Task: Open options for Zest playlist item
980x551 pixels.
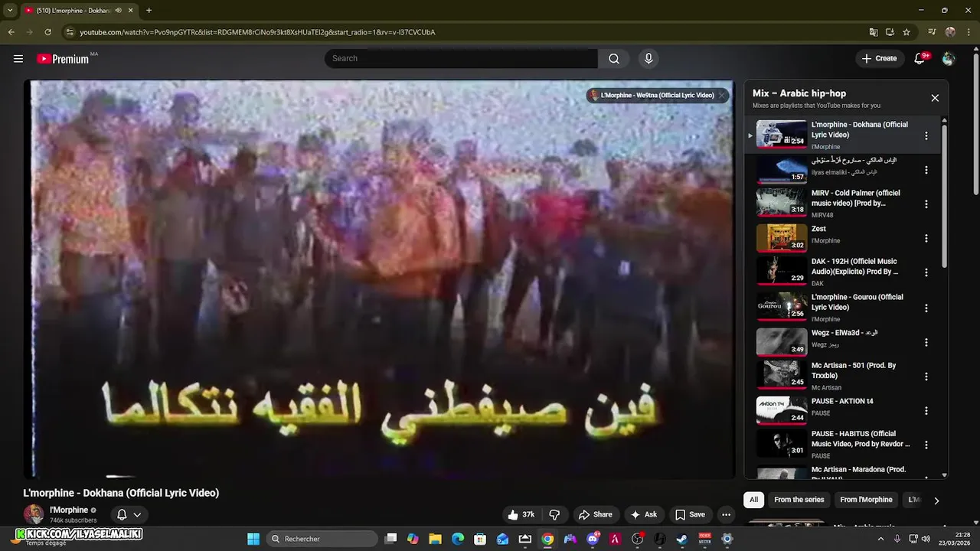Action: 926,239
